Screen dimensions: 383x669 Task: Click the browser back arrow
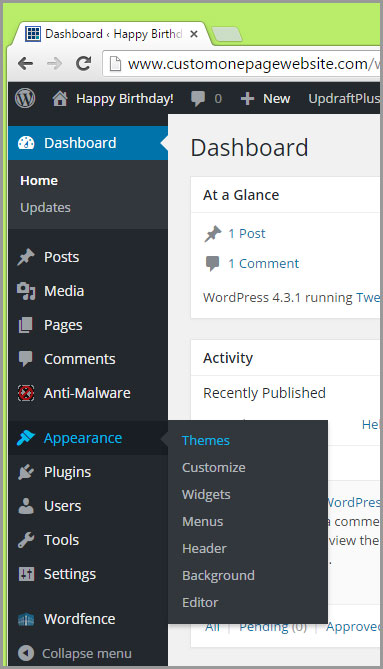(26, 64)
